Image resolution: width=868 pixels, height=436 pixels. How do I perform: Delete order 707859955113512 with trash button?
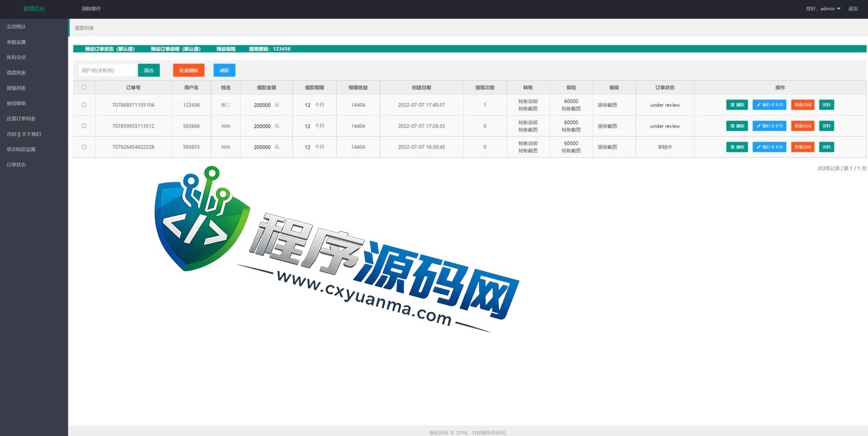[737, 126]
